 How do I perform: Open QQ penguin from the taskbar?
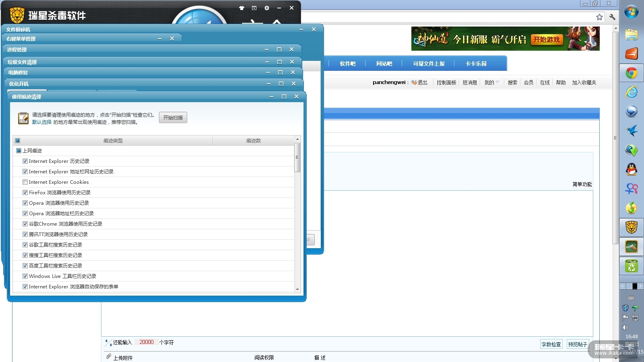(x=632, y=169)
